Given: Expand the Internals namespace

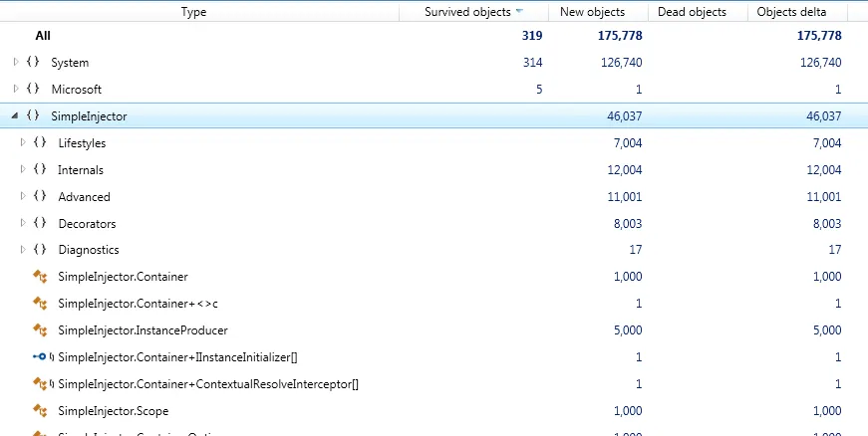Looking at the screenshot, I should click(x=23, y=169).
